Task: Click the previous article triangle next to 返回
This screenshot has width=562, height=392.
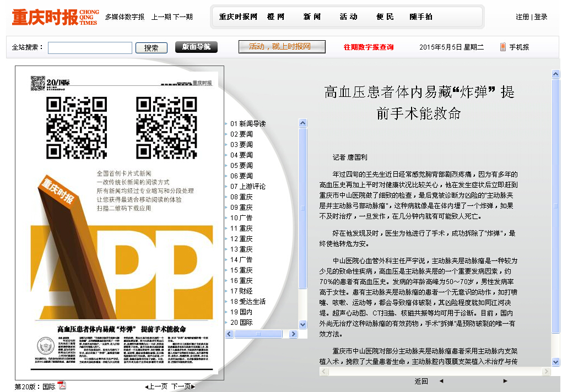Action: pos(441,381)
